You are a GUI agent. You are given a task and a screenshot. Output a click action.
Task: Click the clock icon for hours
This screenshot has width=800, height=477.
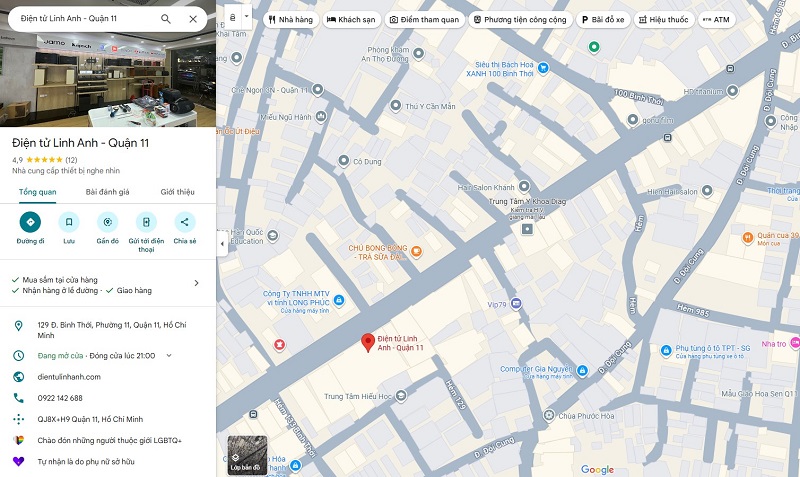point(18,356)
